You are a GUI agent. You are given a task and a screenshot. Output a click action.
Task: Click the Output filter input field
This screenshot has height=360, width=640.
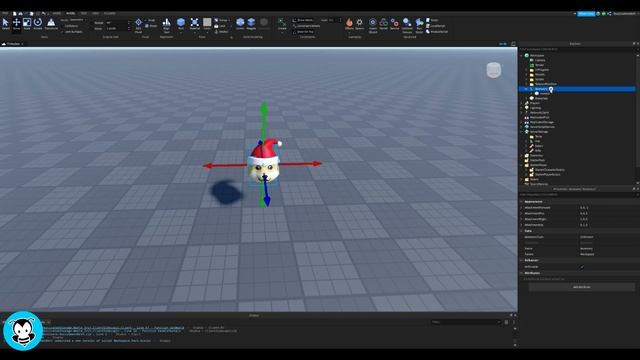point(465,322)
